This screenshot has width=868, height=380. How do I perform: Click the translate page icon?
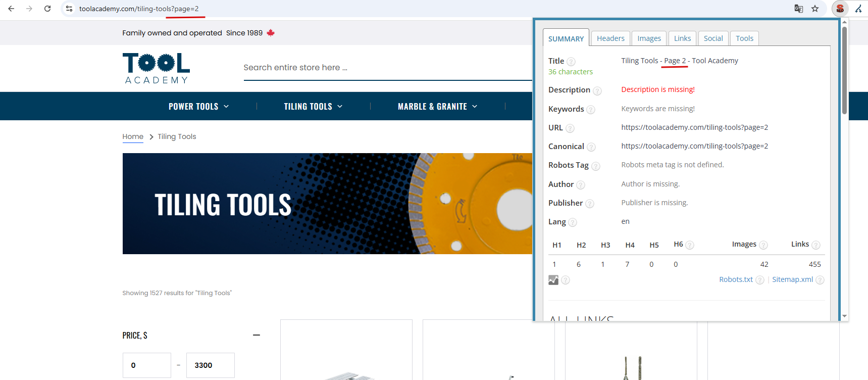click(799, 9)
